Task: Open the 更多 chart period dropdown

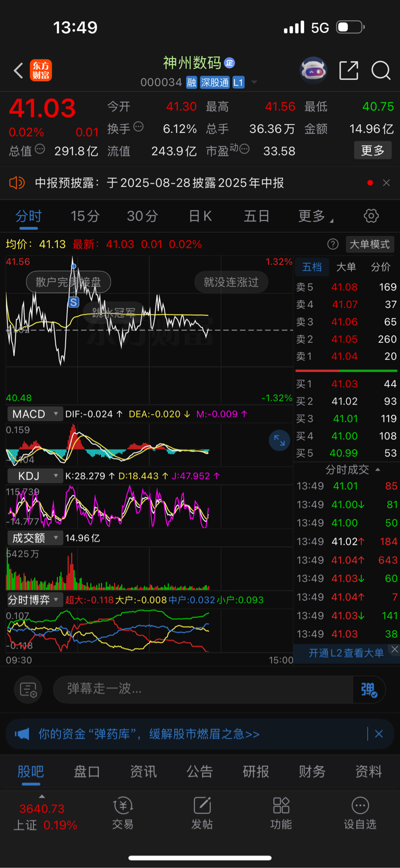Action: (316, 216)
